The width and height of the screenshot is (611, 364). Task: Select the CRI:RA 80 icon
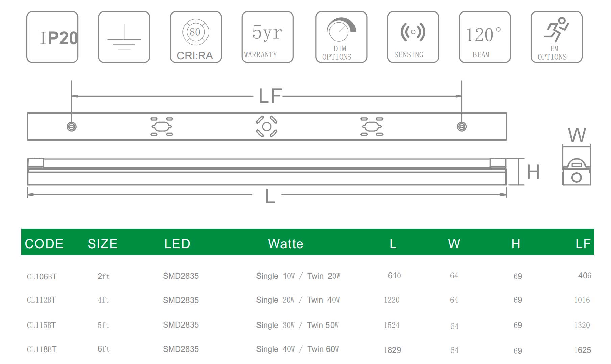click(x=196, y=37)
